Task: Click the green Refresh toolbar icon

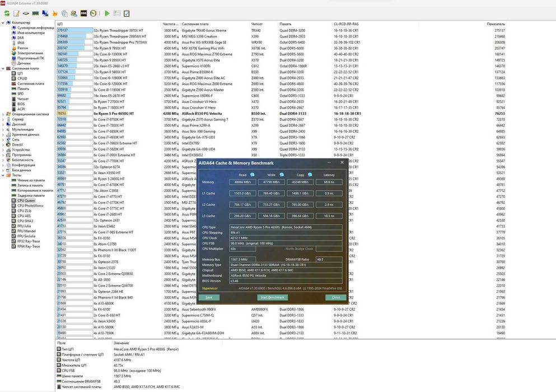Action: pyautogui.click(x=7, y=13)
